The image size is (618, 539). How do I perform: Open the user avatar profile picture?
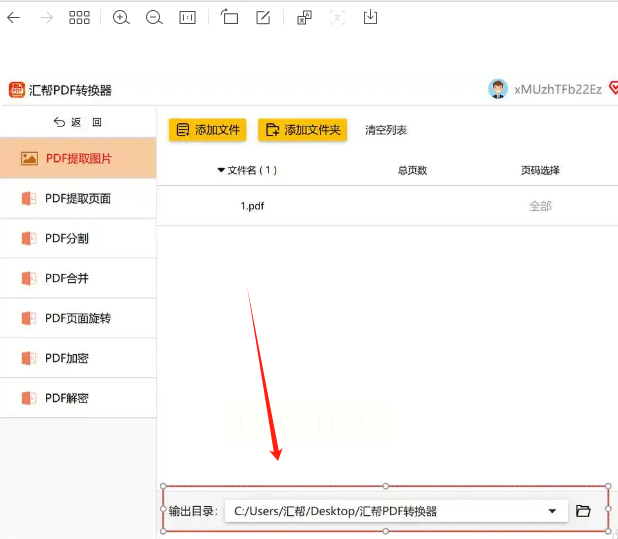tap(498, 89)
